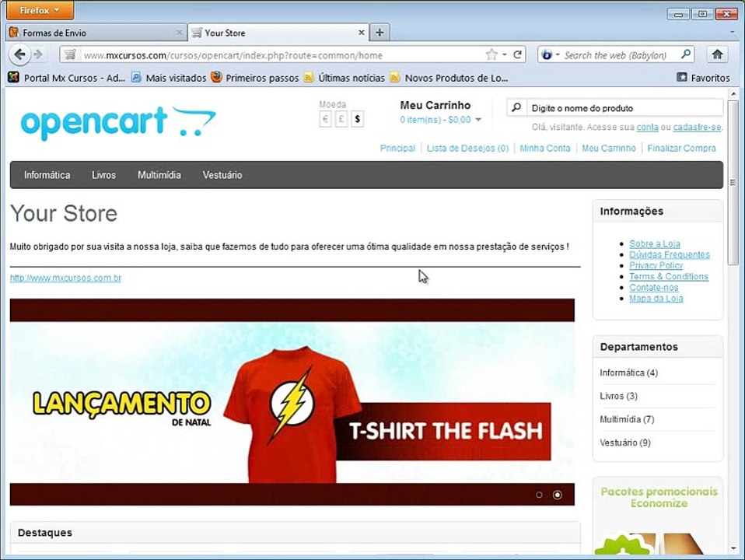745x560 pixels.
Task: Open Novos Produtos de Lo... bookmark
Action: pyautogui.click(x=449, y=78)
